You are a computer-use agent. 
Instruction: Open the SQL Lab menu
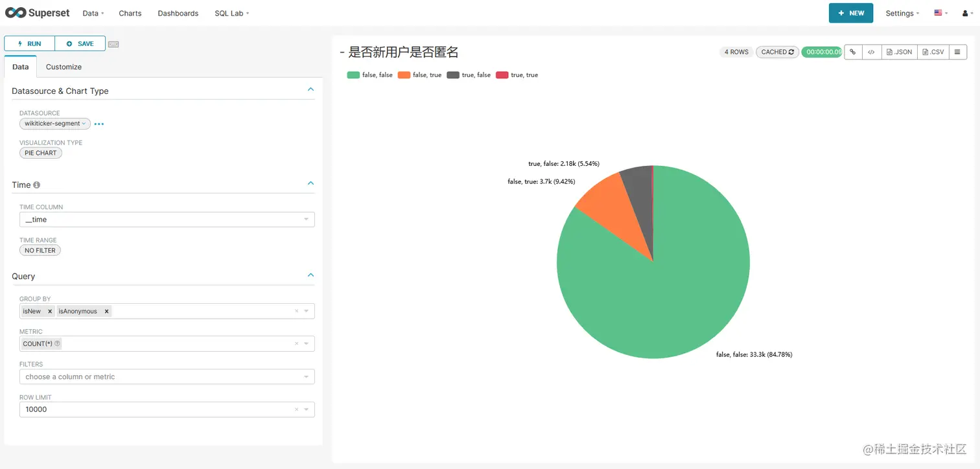point(231,13)
